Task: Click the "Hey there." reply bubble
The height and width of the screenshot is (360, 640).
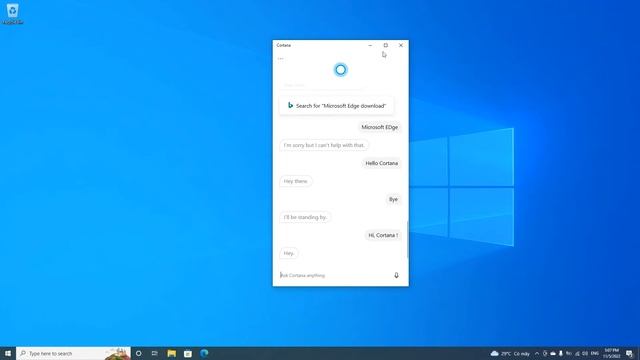Action: tap(296, 181)
